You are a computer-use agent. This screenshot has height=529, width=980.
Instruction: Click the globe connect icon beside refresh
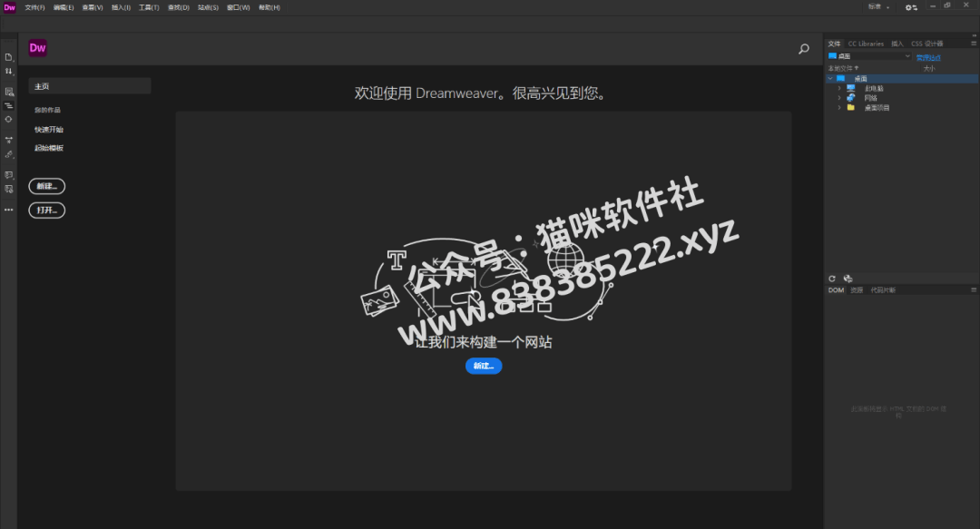pos(848,279)
